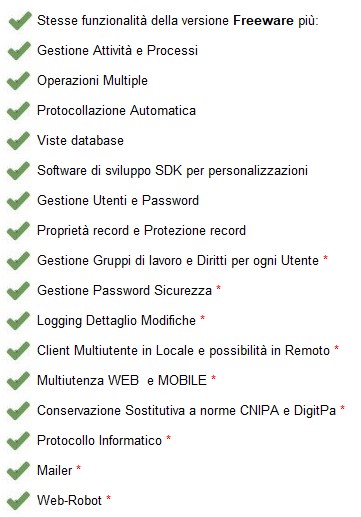This screenshot has height=517, width=361.
Task: Click Proprietà record e Protezione record text
Action: [141, 231]
